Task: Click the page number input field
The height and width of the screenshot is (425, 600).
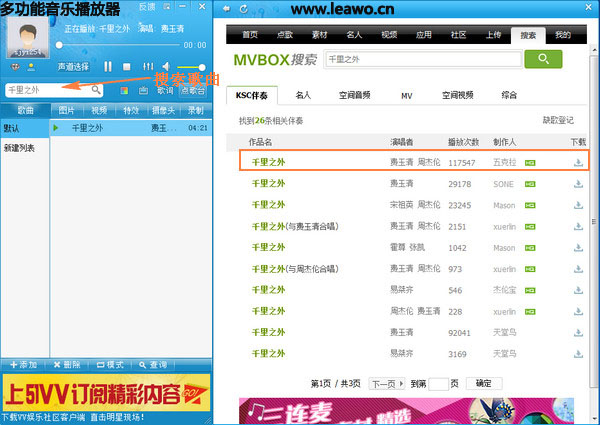Action: click(x=439, y=384)
